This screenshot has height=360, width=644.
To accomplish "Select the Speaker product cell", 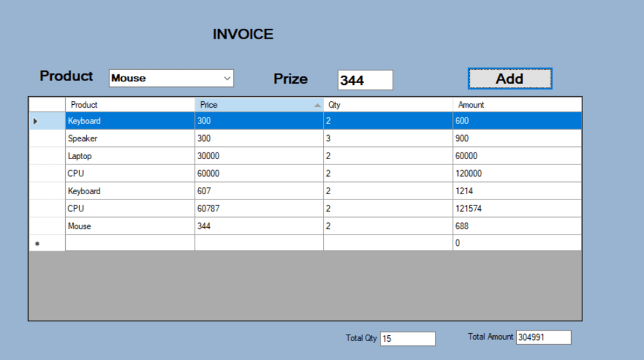I will pyautogui.click(x=129, y=139).
